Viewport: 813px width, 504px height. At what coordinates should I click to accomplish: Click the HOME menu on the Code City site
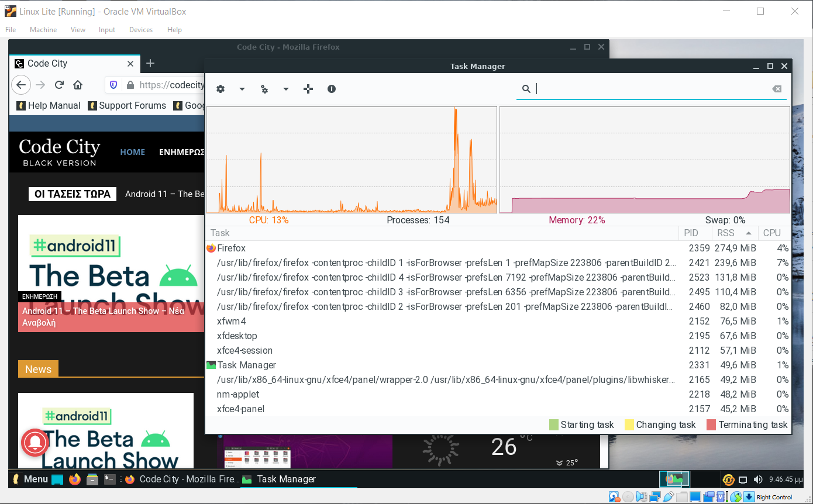click(x=133, y=152)
